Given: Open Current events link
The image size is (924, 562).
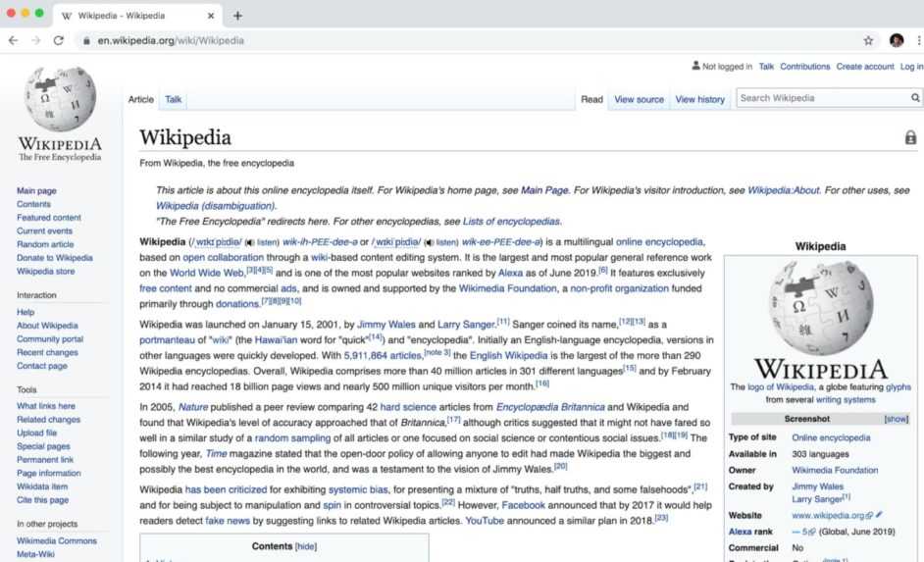Looking at the screenshot, I should tap(44, 230).
